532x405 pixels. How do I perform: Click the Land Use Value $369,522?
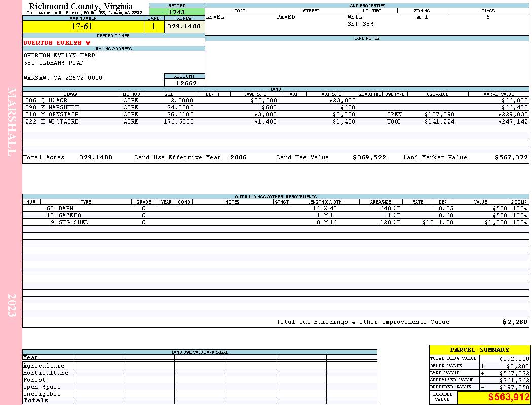click(369, 157)
